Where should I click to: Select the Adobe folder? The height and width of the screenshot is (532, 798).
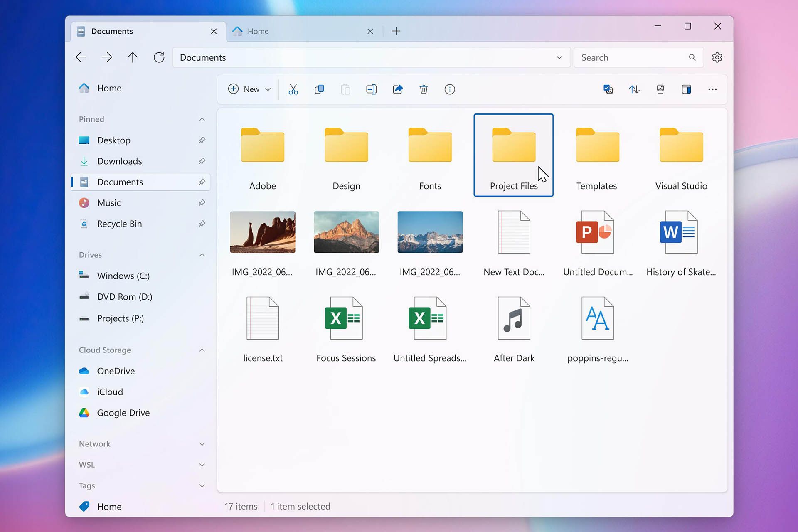pyautogui.click(x=263, y=155)
